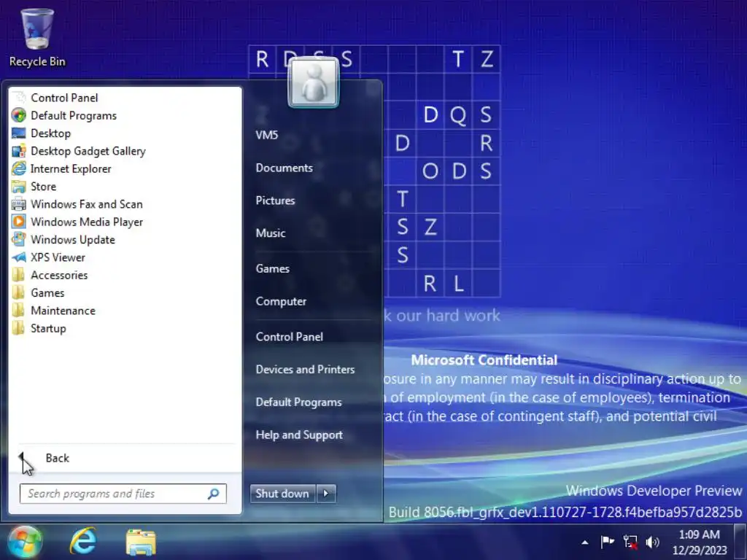The height and width of the screenshot is (560, 747).
Task: Click the taskbar clock showing 1:09 AM
Action: [x=699, y=542]
